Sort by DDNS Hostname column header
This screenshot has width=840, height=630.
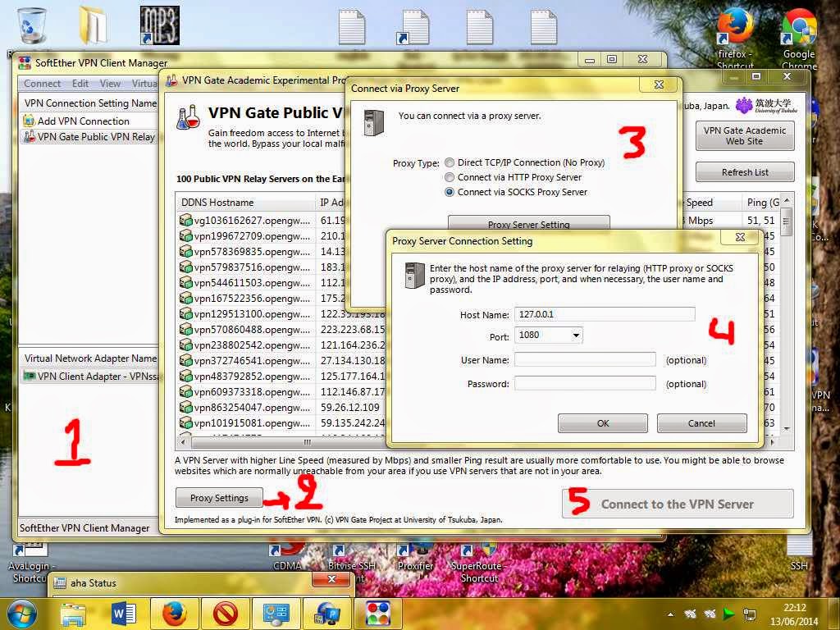coord(246,203)
